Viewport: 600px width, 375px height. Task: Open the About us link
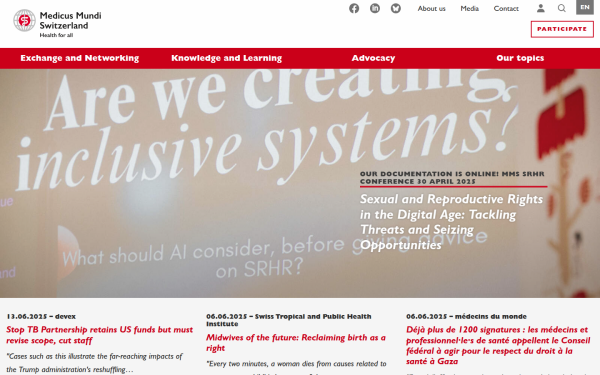tap(431, 8)
